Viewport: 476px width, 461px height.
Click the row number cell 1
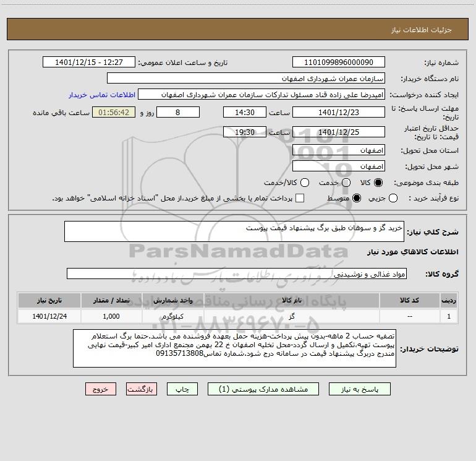point(449,316)
